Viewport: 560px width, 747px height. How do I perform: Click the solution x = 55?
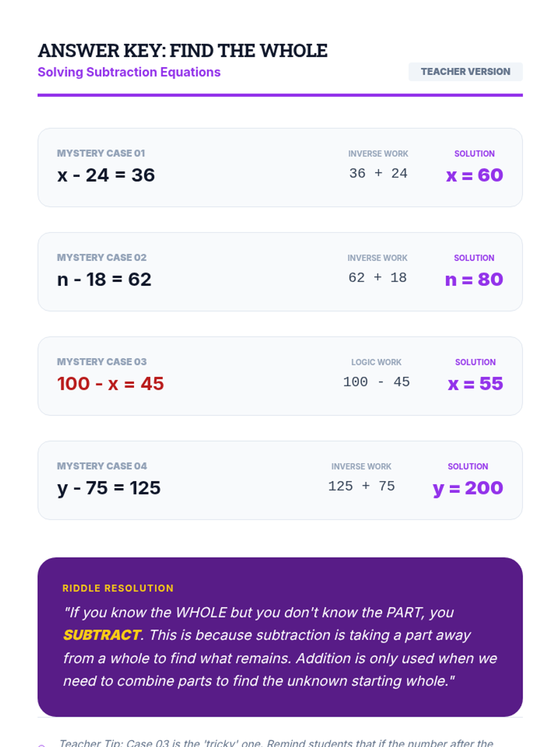tap(475, 384)
